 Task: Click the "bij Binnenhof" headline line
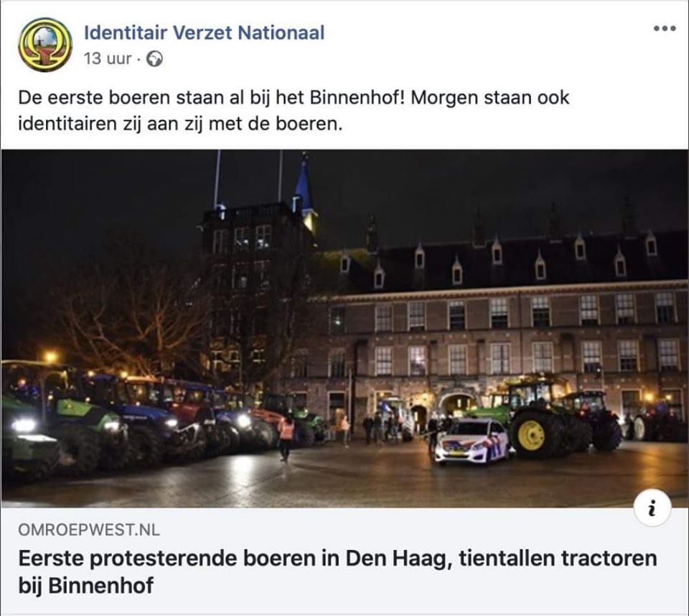86,586
